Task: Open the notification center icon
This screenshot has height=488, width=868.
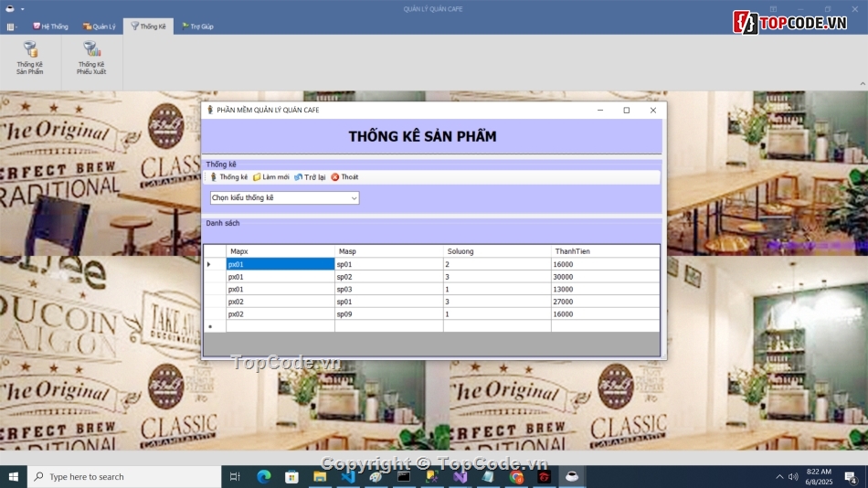Action: pos(851,476)
